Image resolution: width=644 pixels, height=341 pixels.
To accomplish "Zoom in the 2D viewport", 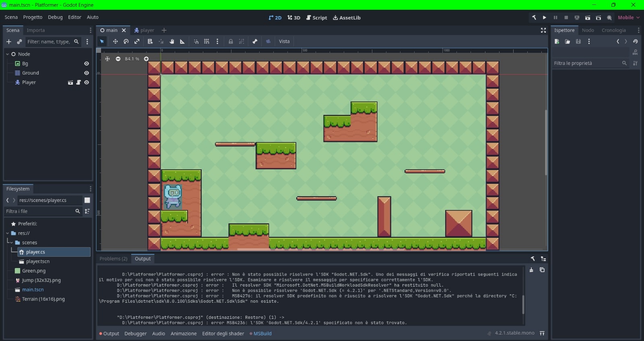I will [146, 59].
